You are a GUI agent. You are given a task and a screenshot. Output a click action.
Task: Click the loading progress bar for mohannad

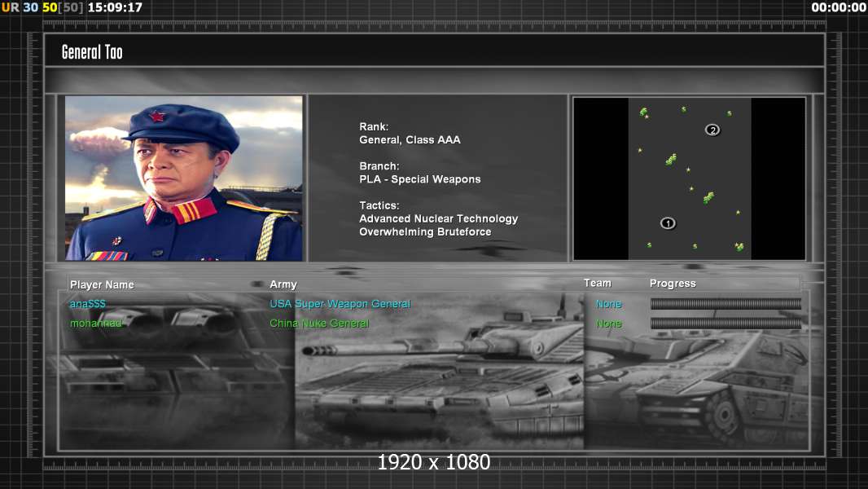(726, 324)
